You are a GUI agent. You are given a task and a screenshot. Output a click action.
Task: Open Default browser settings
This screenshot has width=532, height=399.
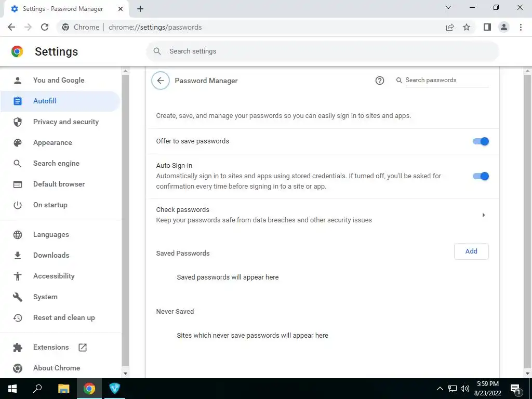[60, 184]
